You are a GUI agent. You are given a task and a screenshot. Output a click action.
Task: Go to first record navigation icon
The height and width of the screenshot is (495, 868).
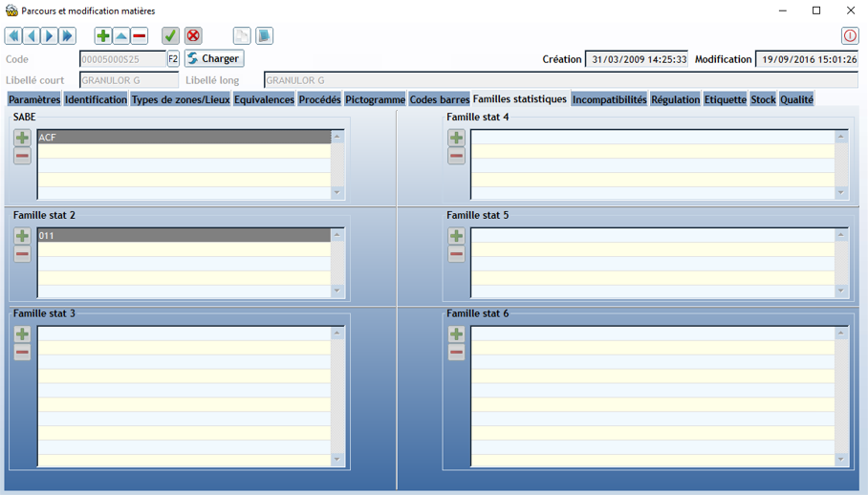tap(13, 36)
